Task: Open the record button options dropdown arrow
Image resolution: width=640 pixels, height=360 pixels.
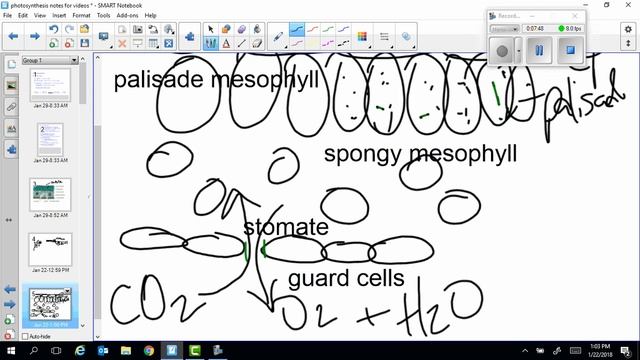Action: pyautogui.click(x=518, y=50)
